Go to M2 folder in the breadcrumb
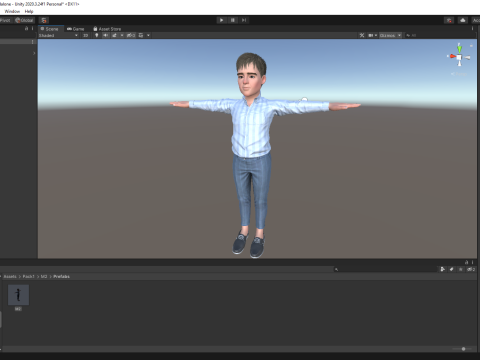The width and height of the screenshot is (480, 360). [44, 277]
